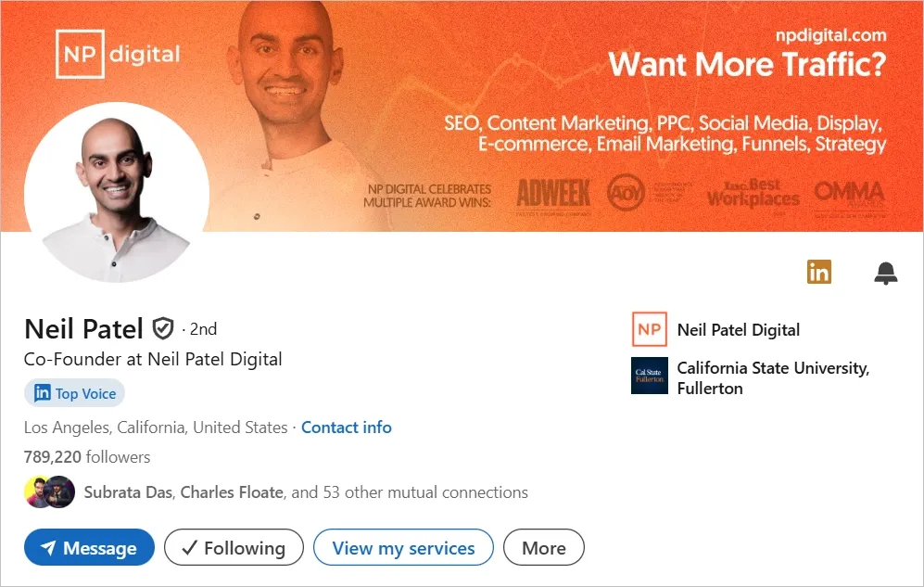Viewport: 924px width, 587px height.
Task: Toggle the Following button
Action: pos(234,548)
